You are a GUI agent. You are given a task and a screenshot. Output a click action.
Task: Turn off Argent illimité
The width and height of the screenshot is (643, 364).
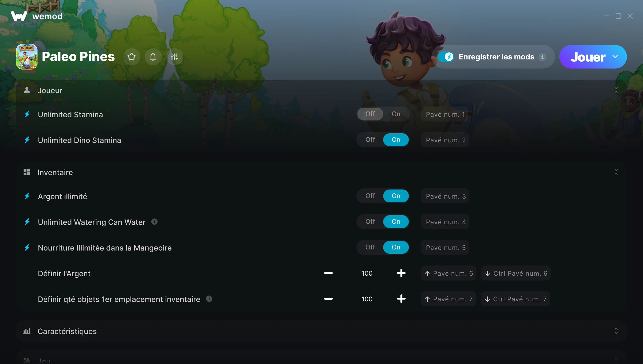pos(370,196)
